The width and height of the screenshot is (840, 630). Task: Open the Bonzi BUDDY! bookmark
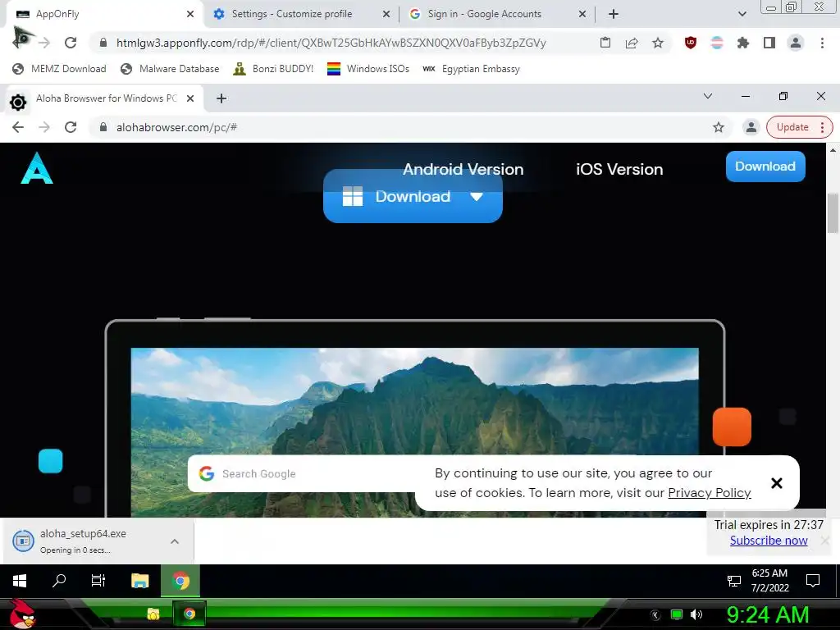point(273,69)
